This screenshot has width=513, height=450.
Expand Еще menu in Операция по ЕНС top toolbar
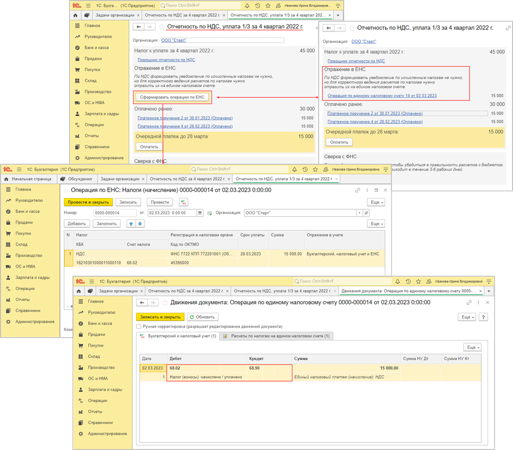point(376,202)
